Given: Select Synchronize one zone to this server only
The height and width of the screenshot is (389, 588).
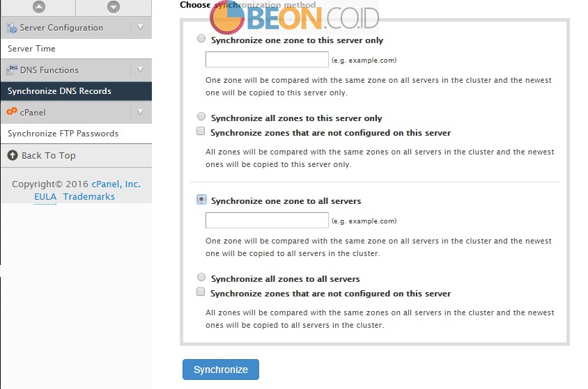Looking at the screenshot, I should [201, 38].
